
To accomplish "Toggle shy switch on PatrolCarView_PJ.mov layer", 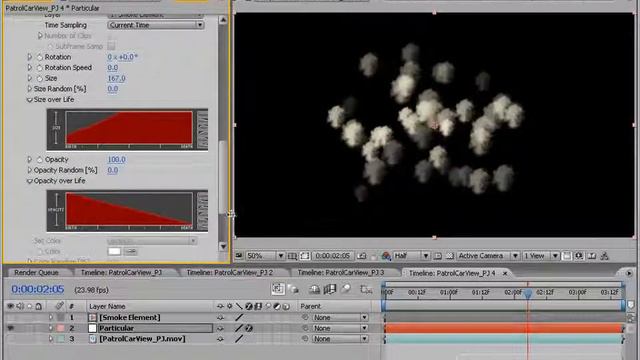I will (220, 339).
